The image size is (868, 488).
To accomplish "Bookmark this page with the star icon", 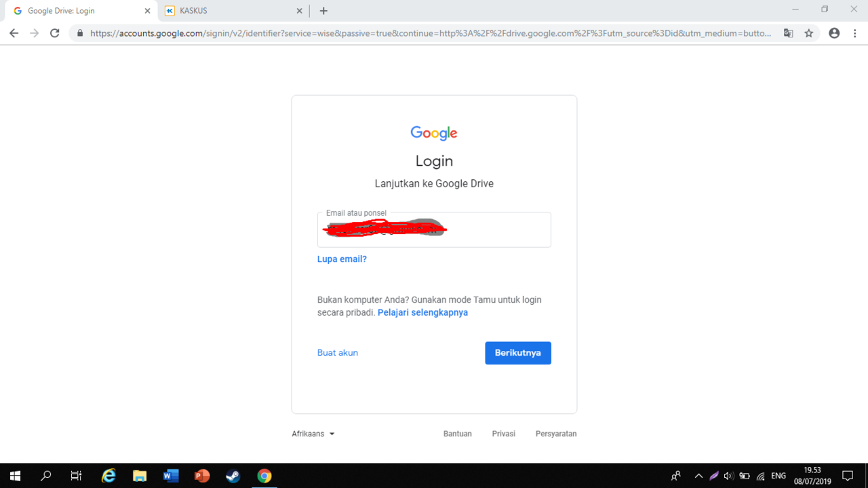I will pyautogui.click(x=808, y=33).
